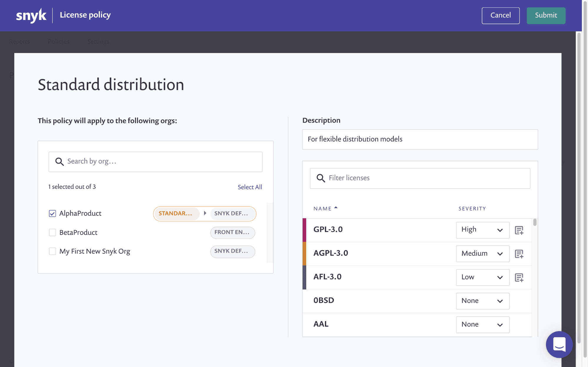The image size is (588, 367).
Task: Click the Select All link
Action: (x=250, y=187)
